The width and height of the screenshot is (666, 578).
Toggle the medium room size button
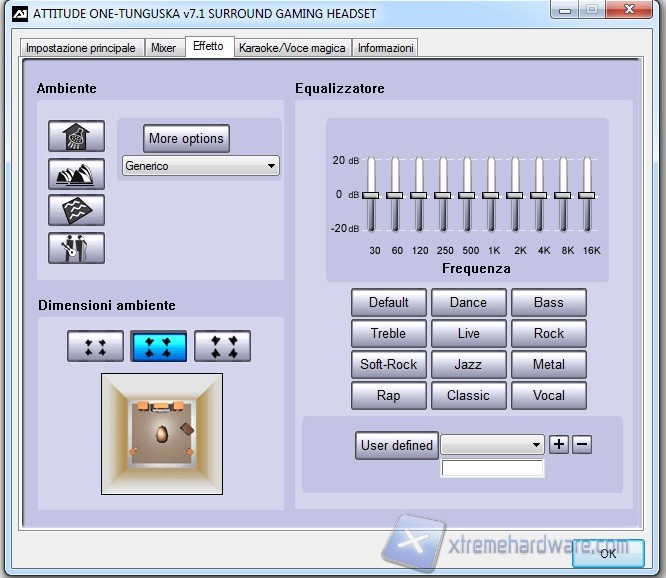(159, 346)
